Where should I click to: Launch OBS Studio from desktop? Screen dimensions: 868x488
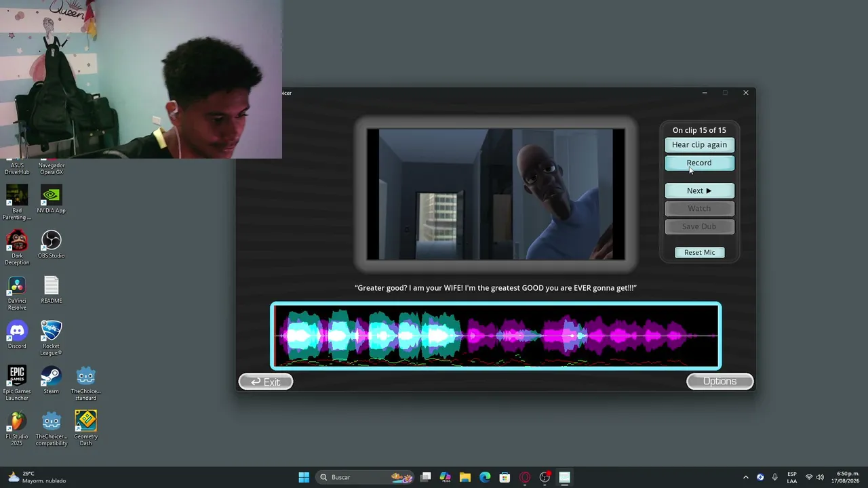click(52, 245)
